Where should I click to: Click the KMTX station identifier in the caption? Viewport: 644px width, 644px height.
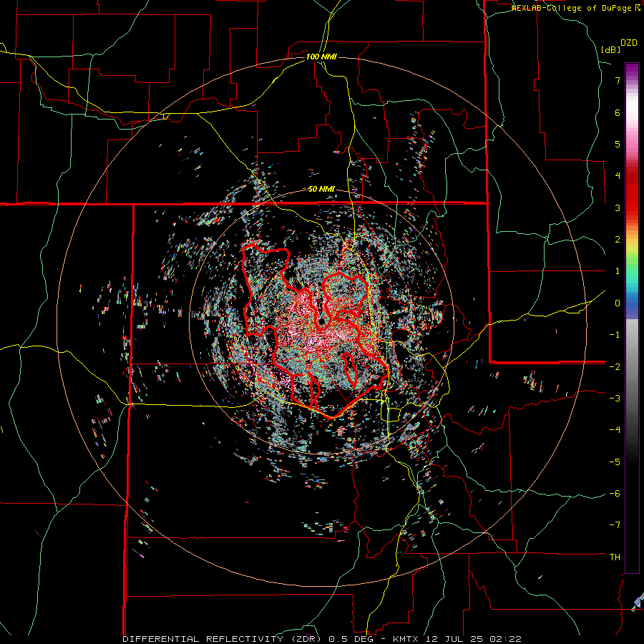pyautogui.click(x=406, y=639)
